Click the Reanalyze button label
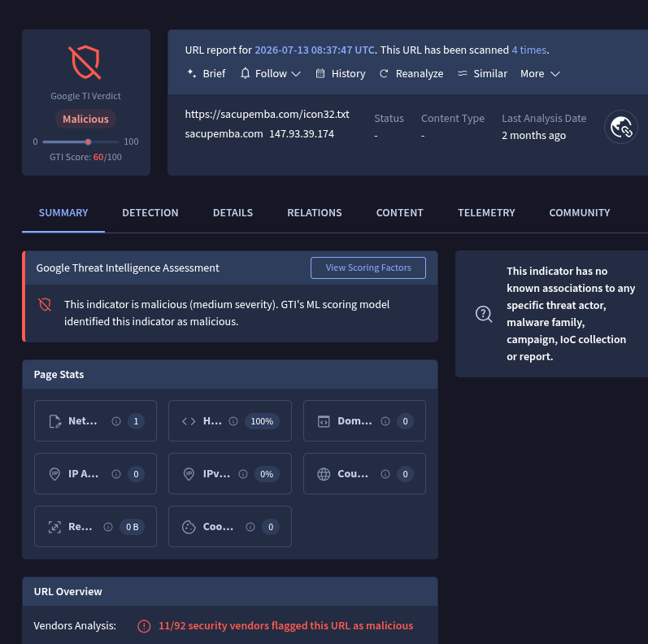This screenshot has height=644, width=648. click(420, 73)
